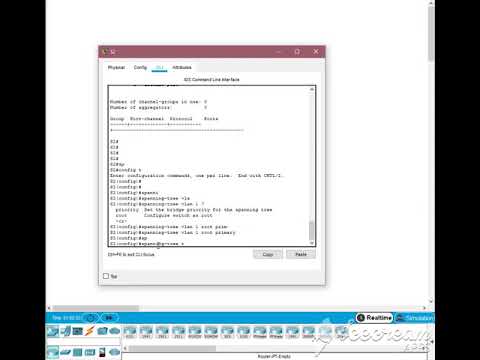Choose the WAN Emulation subcategory icon
Image resolution: width=480 pixels, height=360 pixels.
pyautogui.click(x=114, y=352)
